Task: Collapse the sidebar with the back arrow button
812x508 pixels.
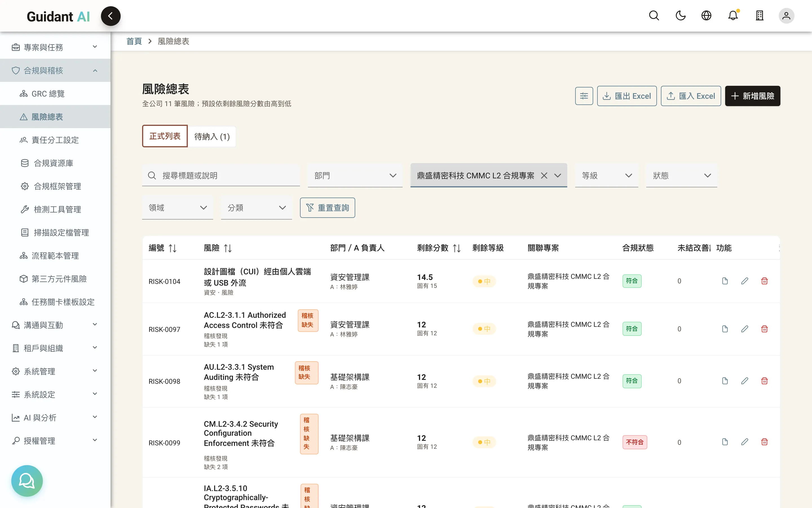Action: 111,16
